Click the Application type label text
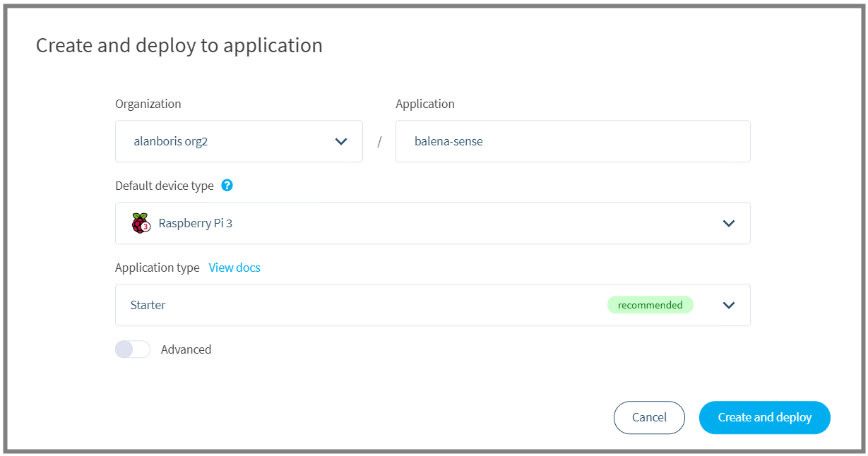The width and height of the screenshot is (868, 456). pos(157,268)
